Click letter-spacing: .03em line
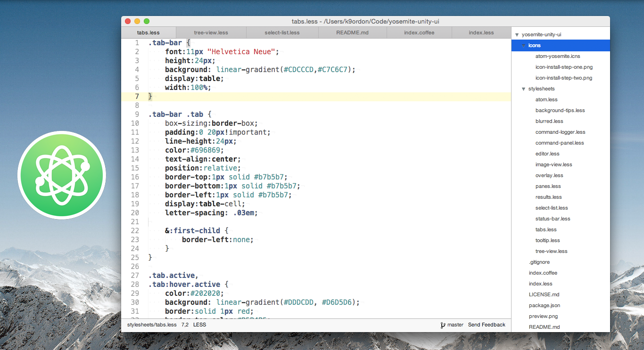Image resolution: width=644 pixels, height=350 pixels. pyautogui.click(x=211, y=213)
